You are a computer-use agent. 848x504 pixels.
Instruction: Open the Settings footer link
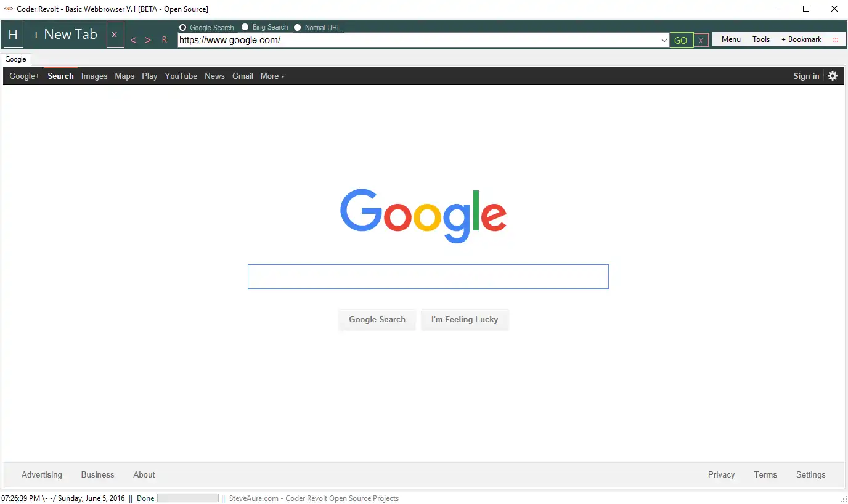(811, 474)
